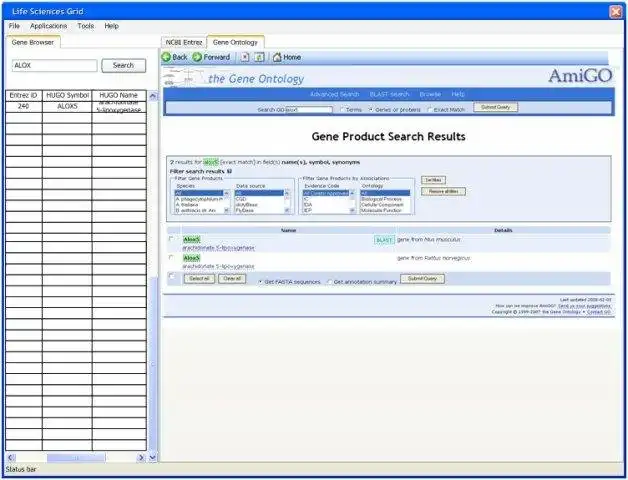Viewport: 628px width, 480px height.
Task: Click the gene table scroll-right arrow
Action: point(141,457)
